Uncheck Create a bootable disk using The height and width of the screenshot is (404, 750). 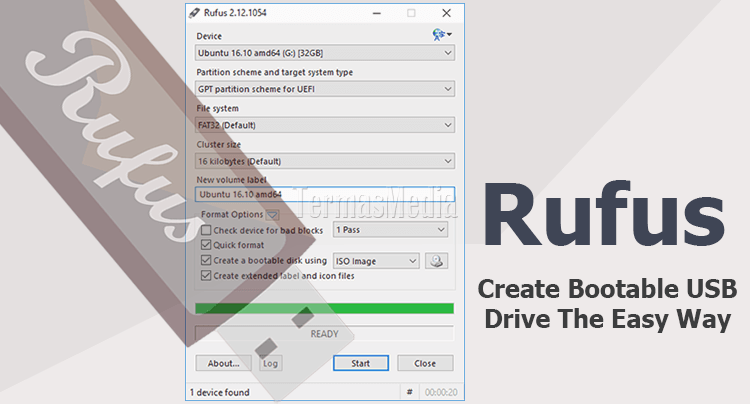206,260
